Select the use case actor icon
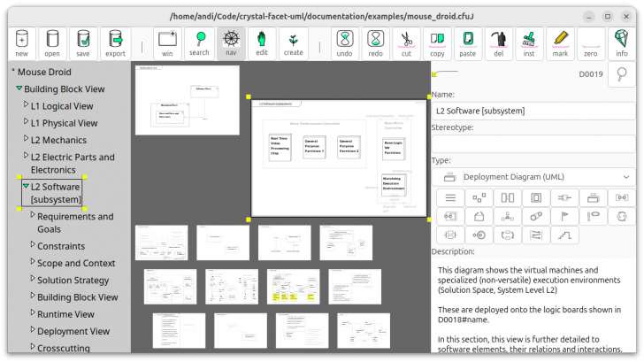The height and width of the screenshot is (362, 644). pyautogui.click(x=593, y=216)
